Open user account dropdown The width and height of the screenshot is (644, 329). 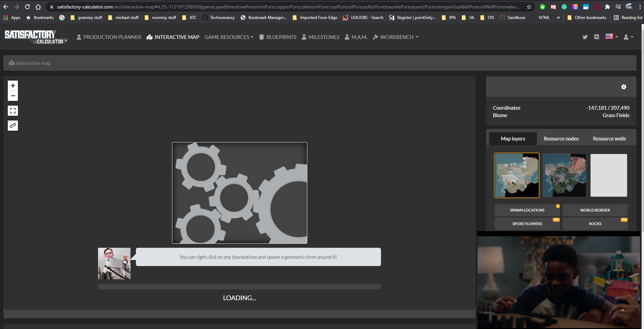628,37
